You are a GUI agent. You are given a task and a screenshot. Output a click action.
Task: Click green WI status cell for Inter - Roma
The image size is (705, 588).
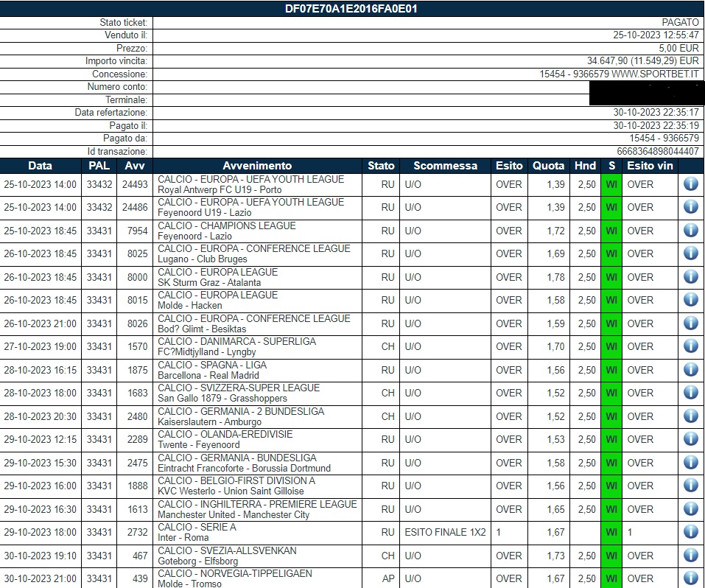(x=611, y=532)
